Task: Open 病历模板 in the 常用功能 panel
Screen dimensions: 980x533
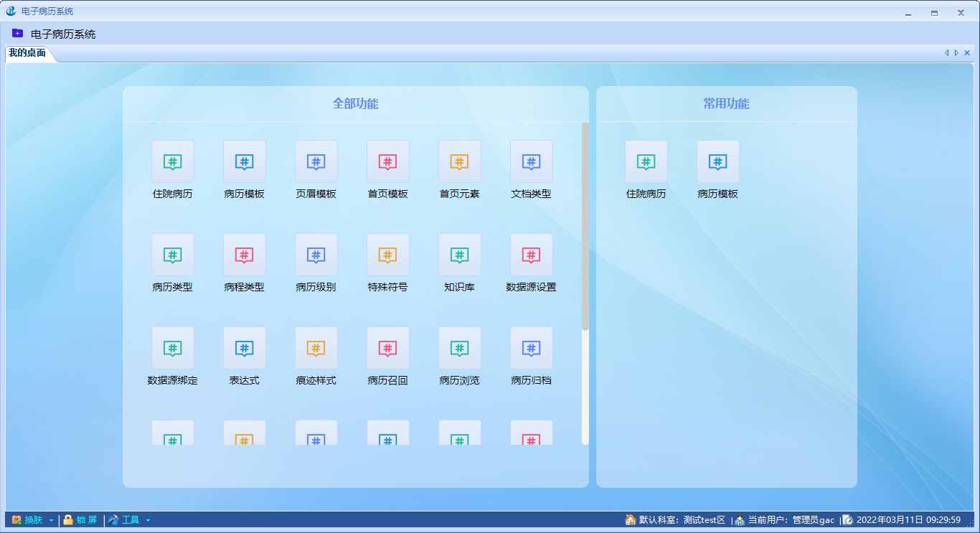Action: click(x=718, y=162)
